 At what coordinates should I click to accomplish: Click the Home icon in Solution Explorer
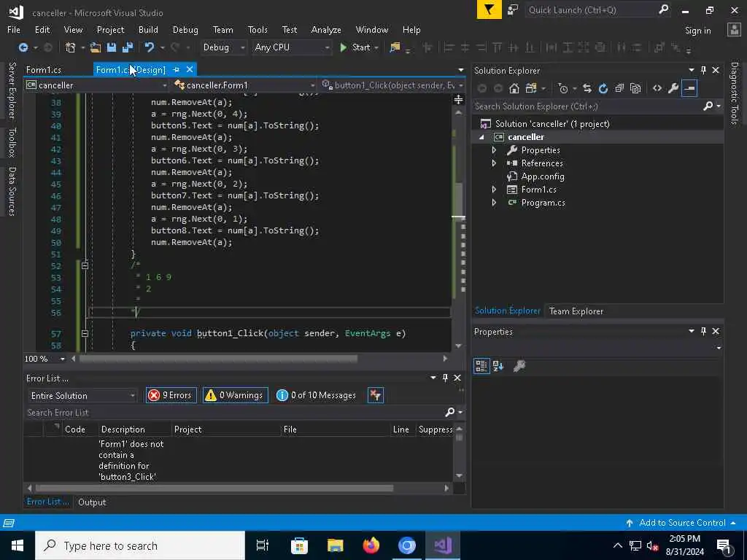pyautogui.click(x=514, y=88)
